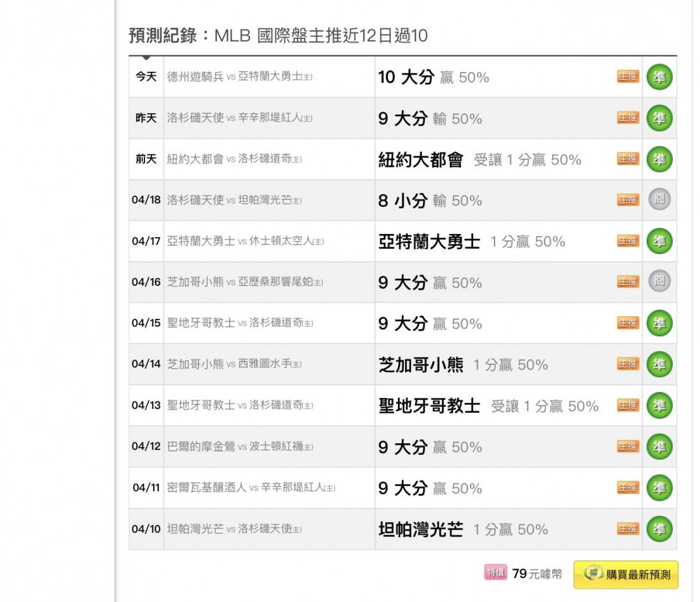Click the 04/14 date cell
This screenshot has width=700, height=602.
(146, 364)
